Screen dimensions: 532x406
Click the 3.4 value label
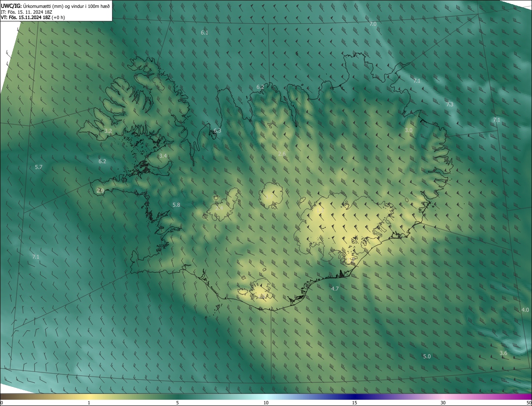(163, 156)
